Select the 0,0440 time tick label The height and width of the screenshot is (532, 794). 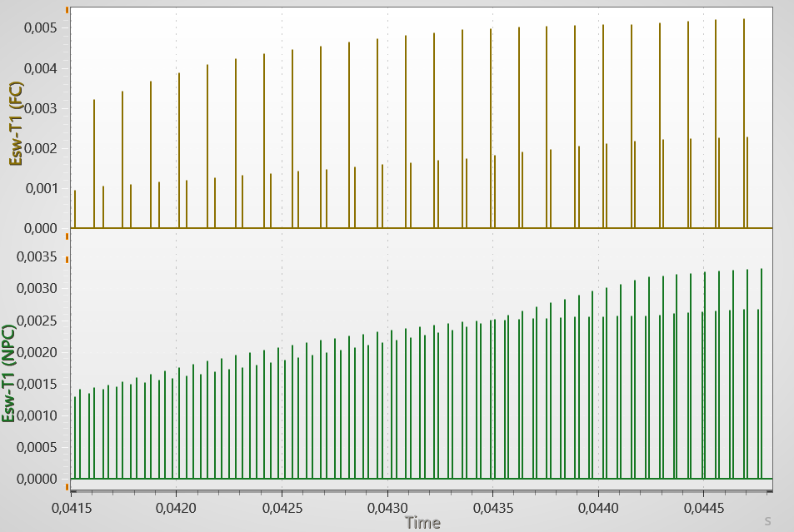click(598, 505)
